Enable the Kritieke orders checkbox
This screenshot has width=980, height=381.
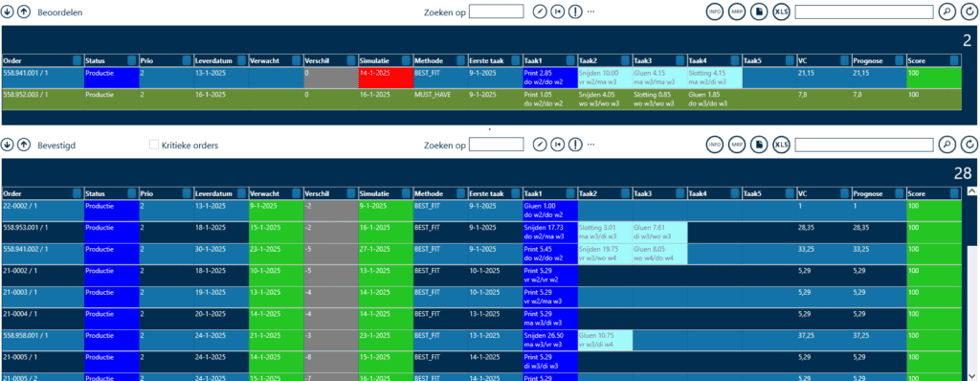point(154,145)
